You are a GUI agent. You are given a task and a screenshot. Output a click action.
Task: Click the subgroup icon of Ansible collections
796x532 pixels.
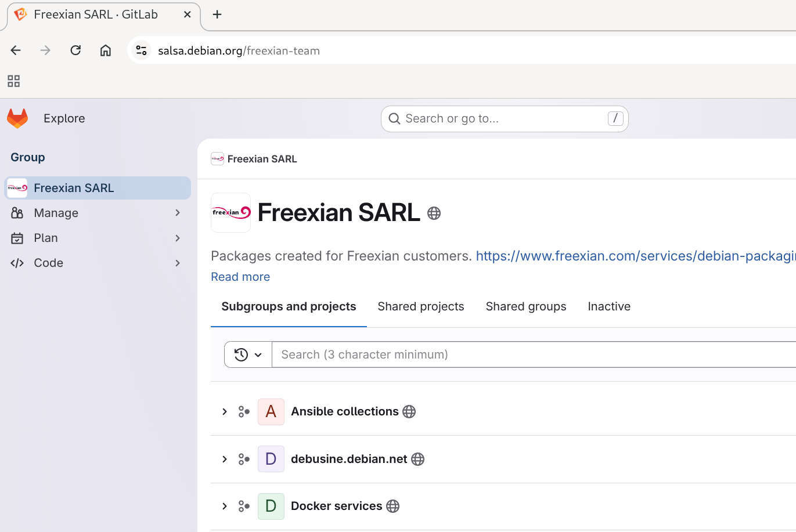coord(244,412)
